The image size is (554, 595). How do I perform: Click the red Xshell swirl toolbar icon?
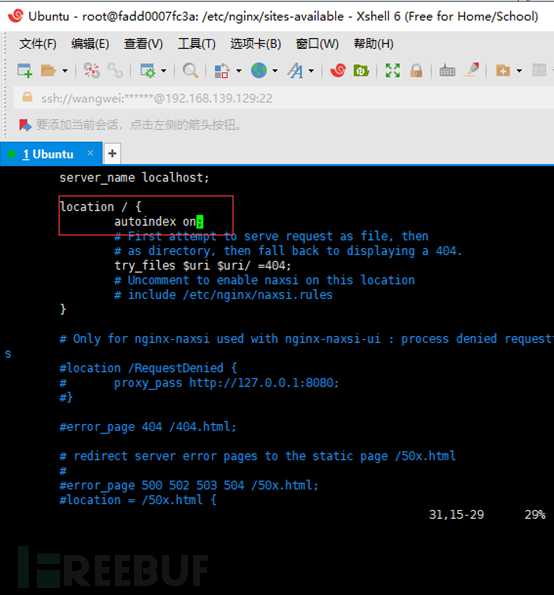tap(338, 71)
